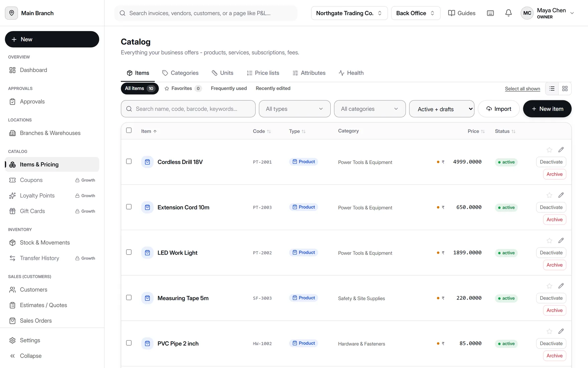This screenshot has width=588, height=368.
Task: Edit PVC Pipe 2 inch with pencil icon
Action: pyautogui.click(x=561, y=331)
